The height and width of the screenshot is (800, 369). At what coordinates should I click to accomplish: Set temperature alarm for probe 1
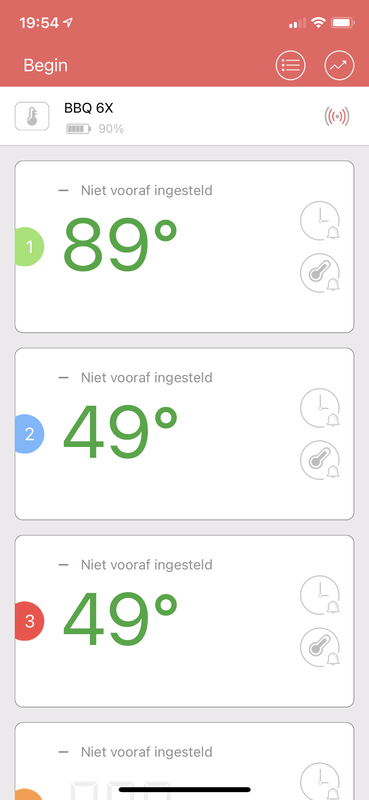tap(319, 273)
